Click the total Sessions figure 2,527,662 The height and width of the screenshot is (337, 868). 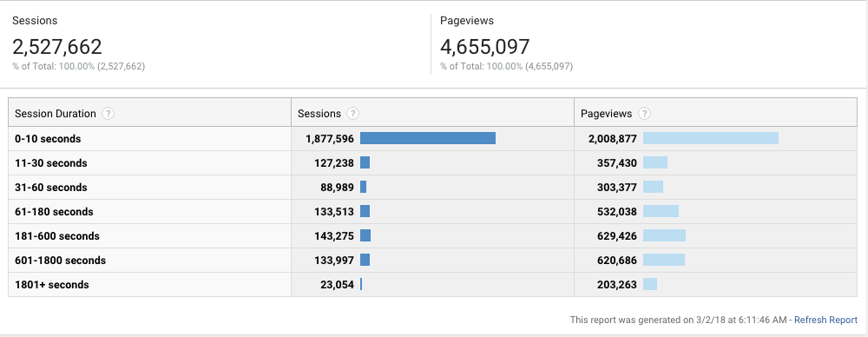pos(57,47)
